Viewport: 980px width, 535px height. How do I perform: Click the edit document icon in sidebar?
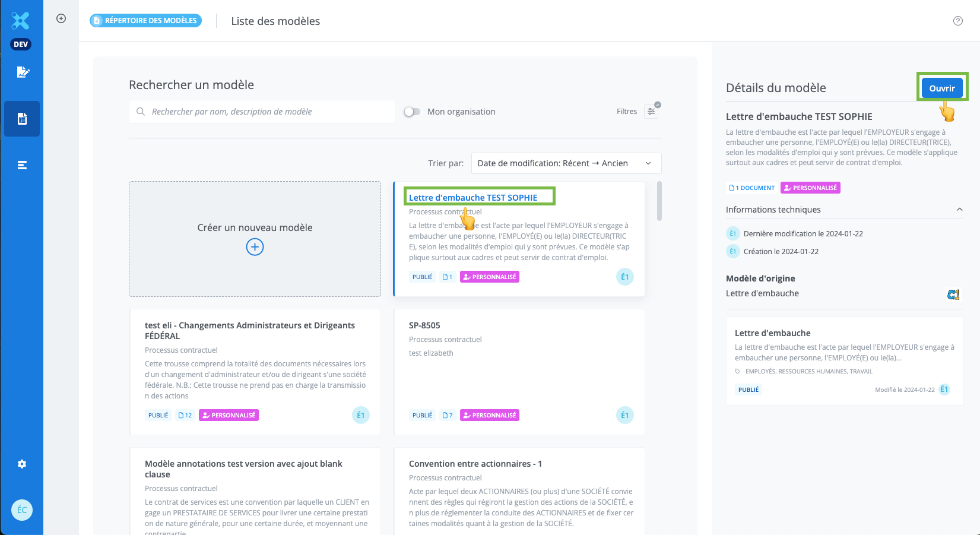click(23, 72)
